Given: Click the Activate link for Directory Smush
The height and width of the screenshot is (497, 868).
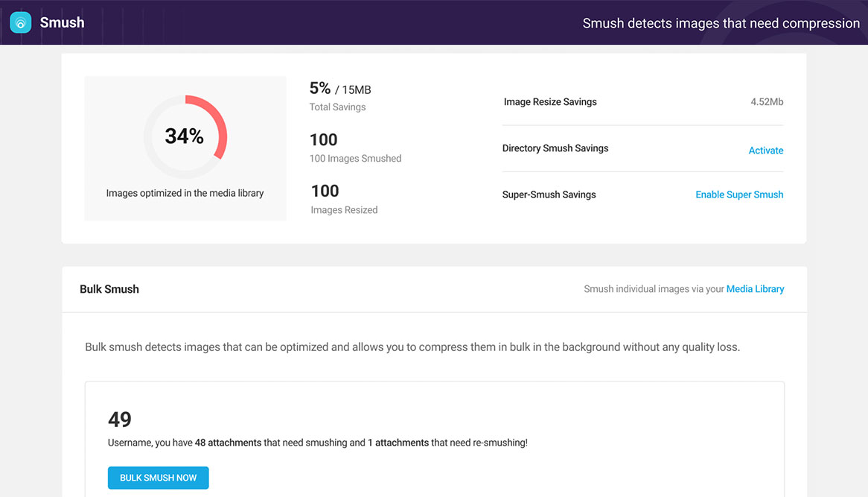Looking at the screenshot, I should [765, 151].
